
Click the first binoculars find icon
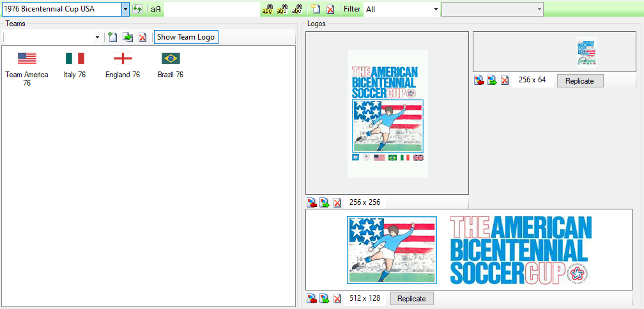click(x=267, y=8)
